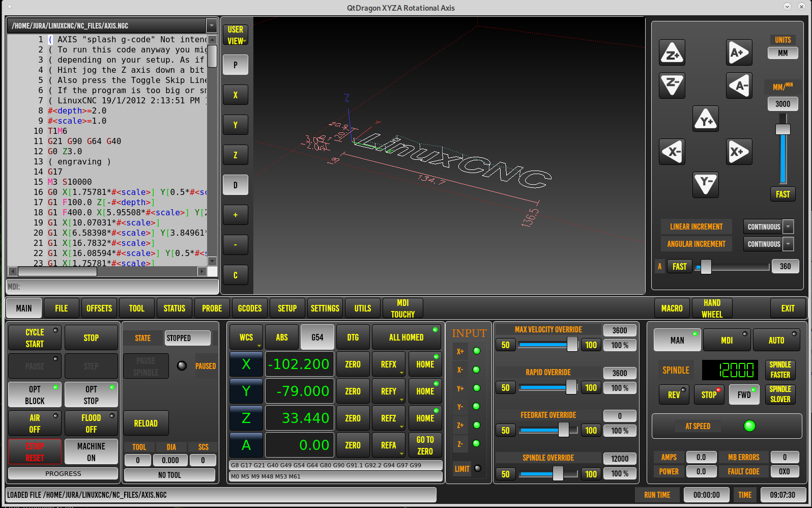
Task: Jog X axis positive with X+ arrow
Action: 739,152
